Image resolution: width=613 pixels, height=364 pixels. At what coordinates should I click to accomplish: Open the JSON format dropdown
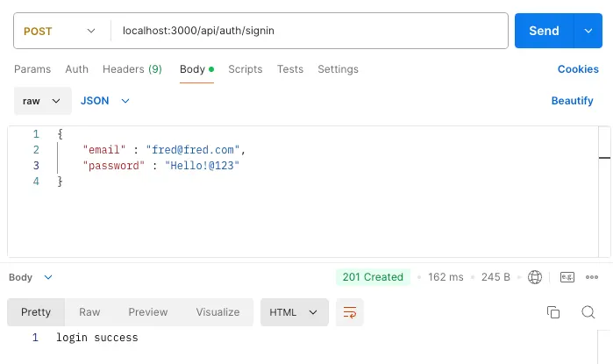pos(105,101)
